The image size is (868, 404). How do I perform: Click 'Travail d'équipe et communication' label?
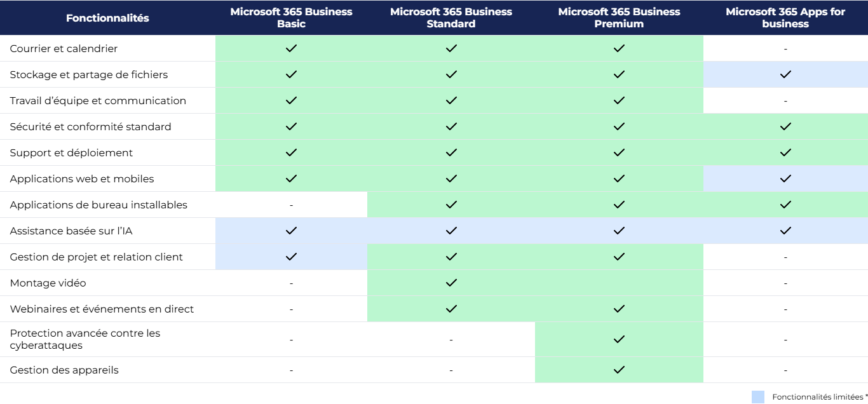click(98, 100)
